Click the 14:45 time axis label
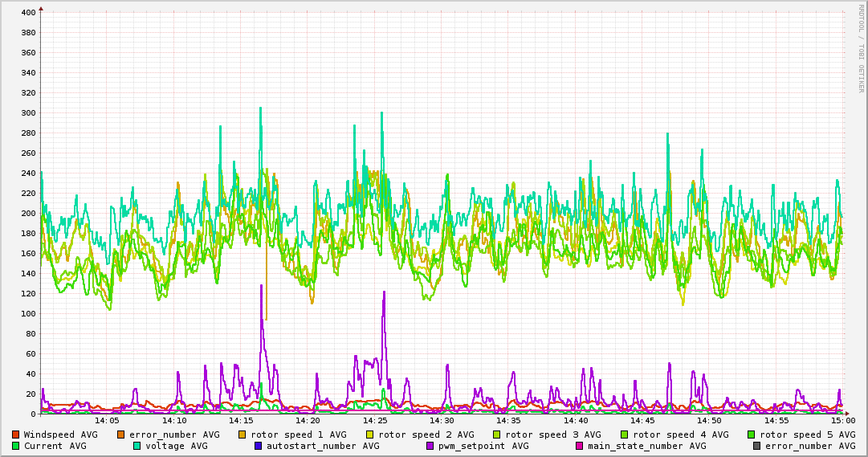The width and height of the screenshot is (868, 457). coord(642,420)
